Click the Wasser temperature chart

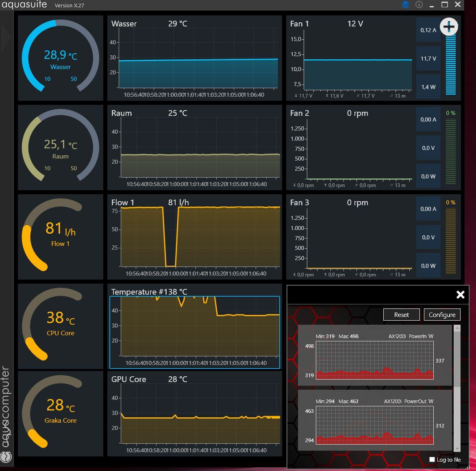(195, 58)
